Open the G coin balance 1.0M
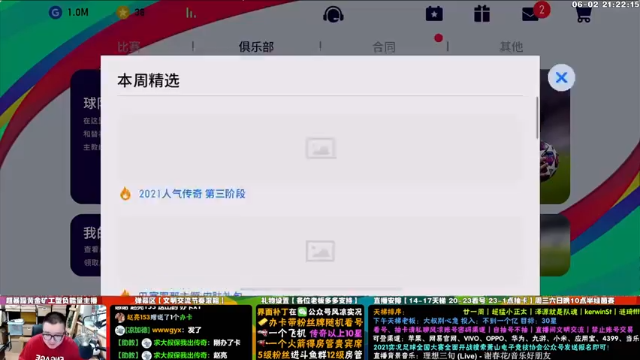The image size is (640, 360). 69,13
